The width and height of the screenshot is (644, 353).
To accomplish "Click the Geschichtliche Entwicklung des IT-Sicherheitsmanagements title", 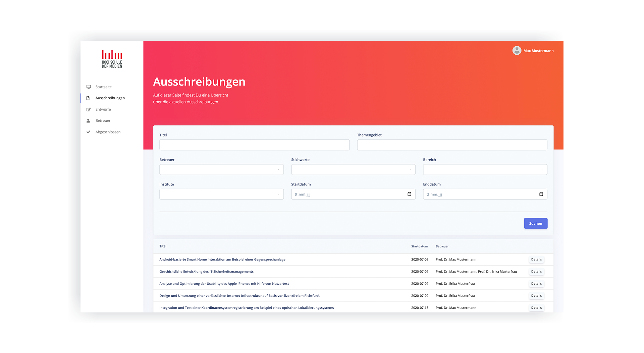I will 206,272.
